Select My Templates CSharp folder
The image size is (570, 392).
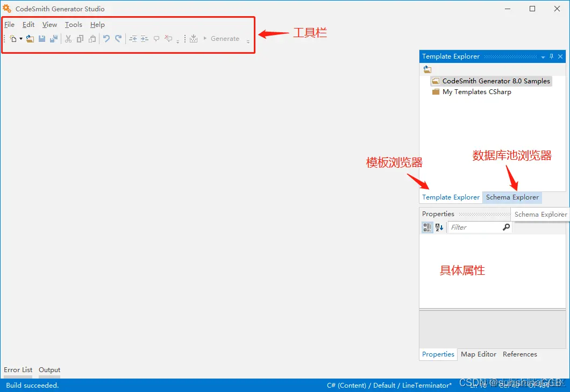tap(472, 92)
